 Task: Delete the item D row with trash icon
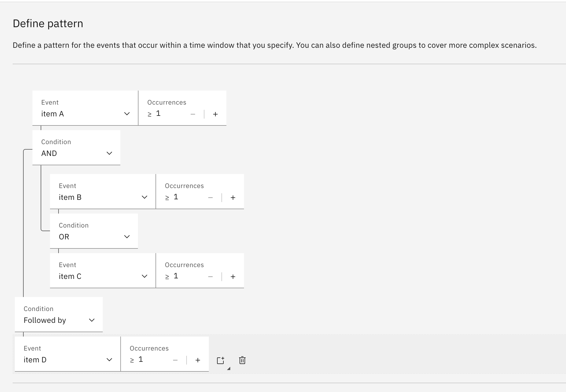tap(242, 360)
